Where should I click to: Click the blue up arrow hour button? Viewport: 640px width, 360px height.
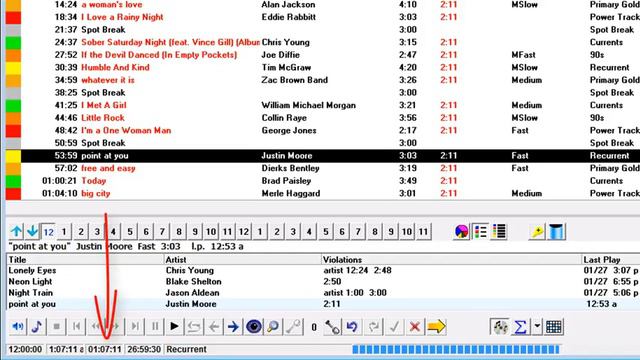16,232
